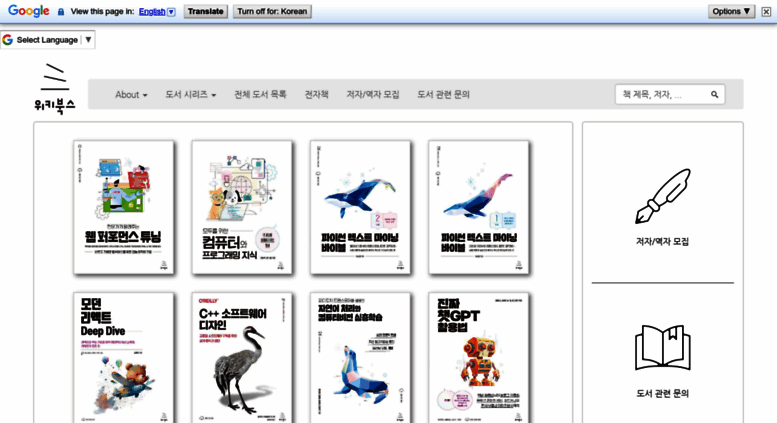Open the 컴퓨터와 프로그래밍 지식 book cover
Image resolution: width=777 pixels, height=423 pixels.
[x=242, y=207]
